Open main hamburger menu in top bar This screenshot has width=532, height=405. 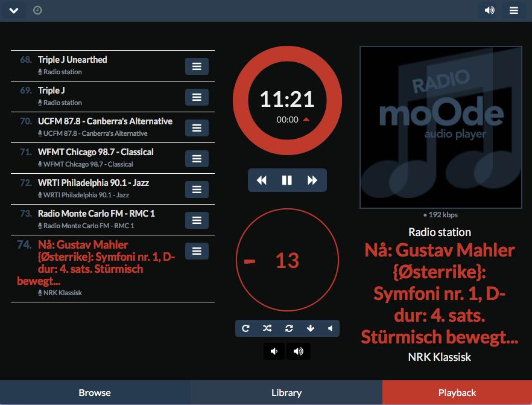514,10
